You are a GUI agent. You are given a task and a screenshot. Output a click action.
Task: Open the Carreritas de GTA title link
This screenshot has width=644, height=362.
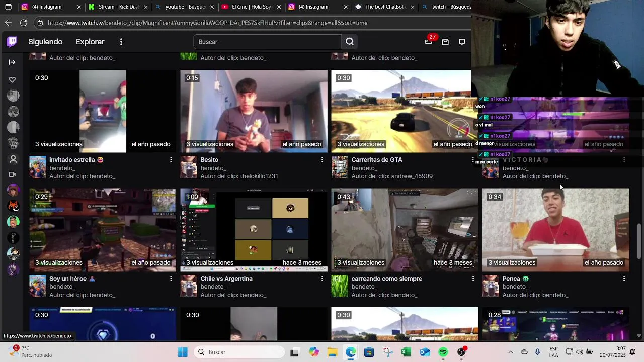(377, 160)
